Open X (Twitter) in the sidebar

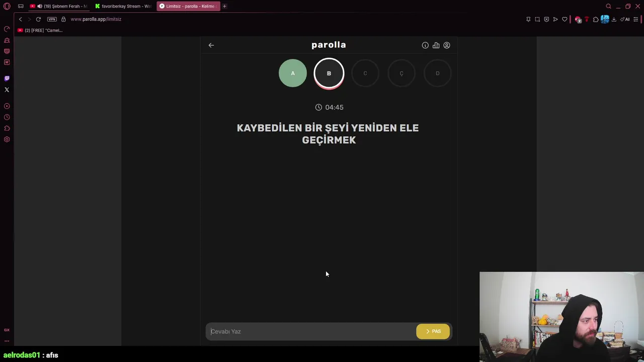pos(7,89)
